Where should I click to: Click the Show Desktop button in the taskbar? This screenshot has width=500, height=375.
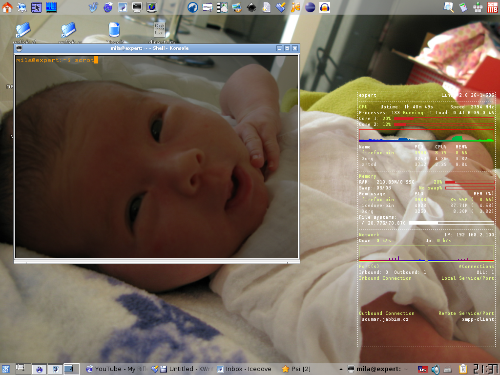20,368
